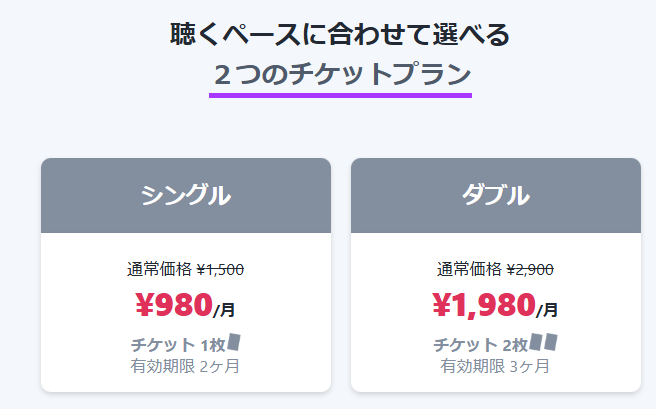
Task: Click the チケット 1枚 text
Action: 178,345
